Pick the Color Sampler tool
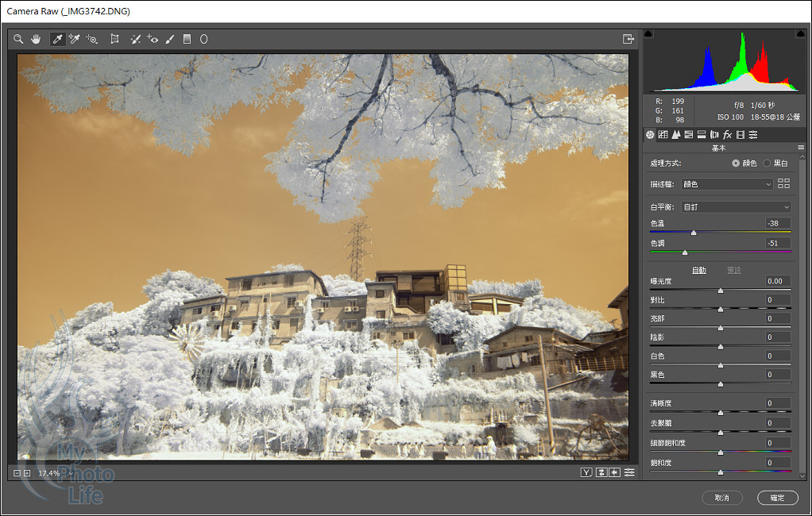 [75, 39]
